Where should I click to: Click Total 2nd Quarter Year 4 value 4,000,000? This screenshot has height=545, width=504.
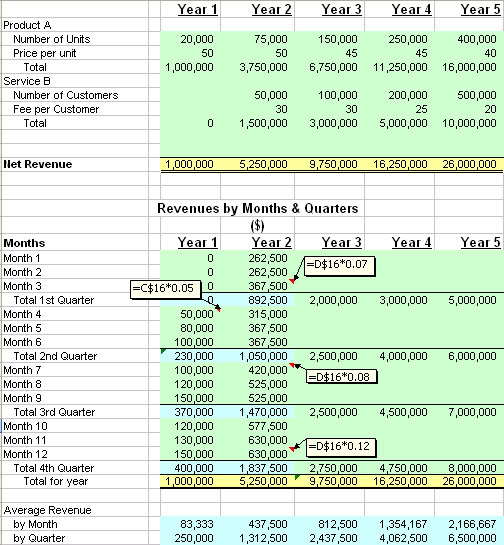pos(403,356)
